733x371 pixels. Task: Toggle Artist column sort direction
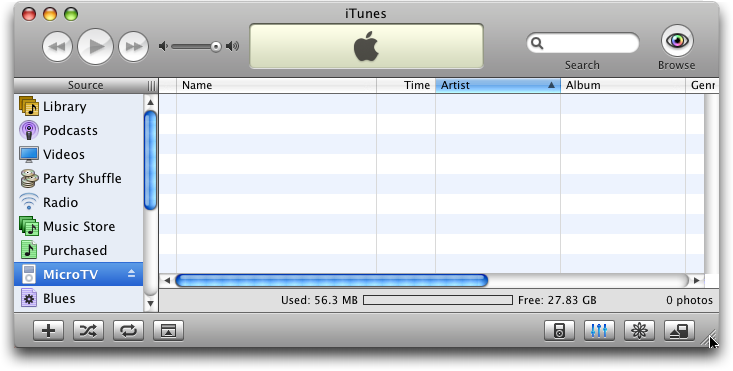pos(498,86)
